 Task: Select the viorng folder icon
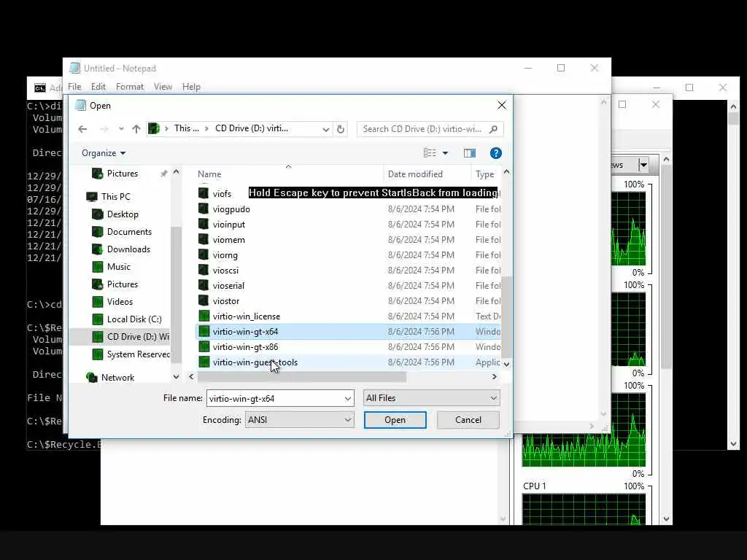pyautogui.click(x=204, y=254)
